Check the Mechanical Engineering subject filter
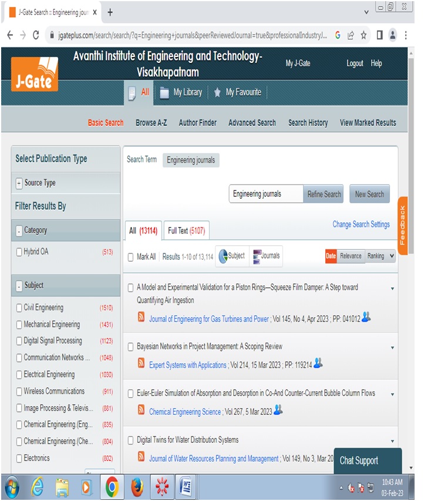 coord(19,324)
